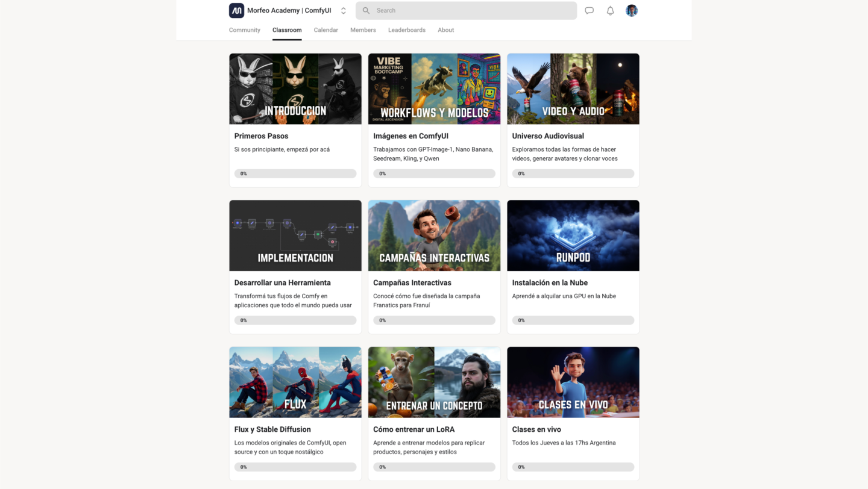Click Desarrollar una Herramienta progress bar
Image resolution: width=868 pixels, height=489 pixels.
295,320
